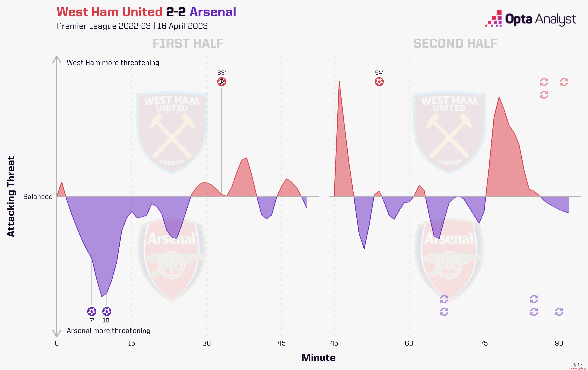Click the 7' Arsenal goal icon
Screen dimensions: 588x370
[92, 311]
